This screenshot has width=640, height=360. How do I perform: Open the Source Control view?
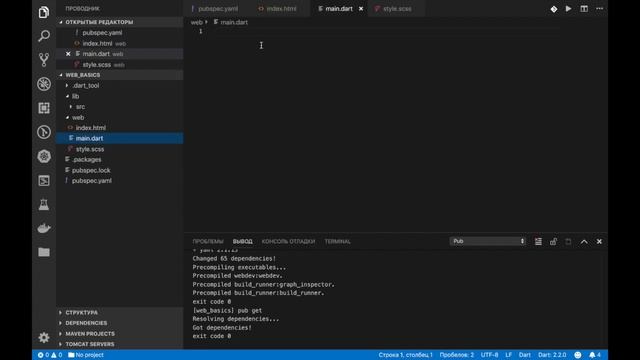tap(44, 60)
